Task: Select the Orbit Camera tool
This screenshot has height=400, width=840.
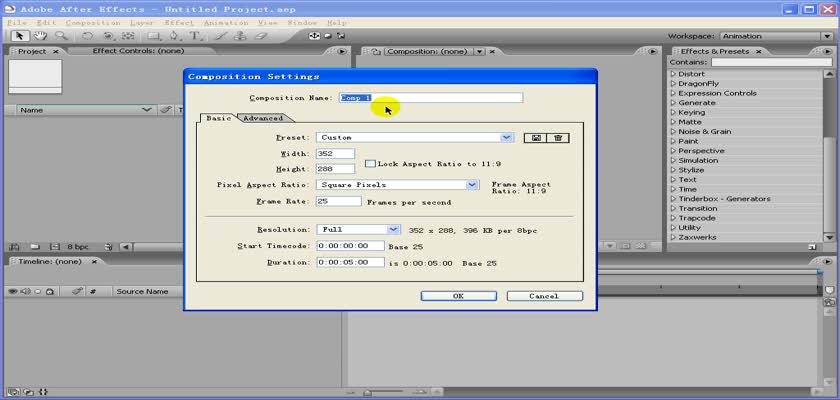Action: pos(108,36)
